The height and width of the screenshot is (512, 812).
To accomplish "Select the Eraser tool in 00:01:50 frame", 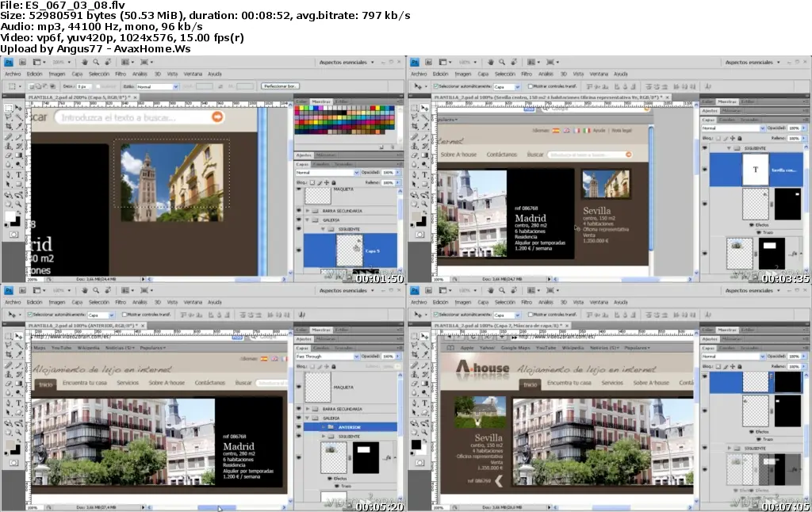I will [x=9, y=156].
